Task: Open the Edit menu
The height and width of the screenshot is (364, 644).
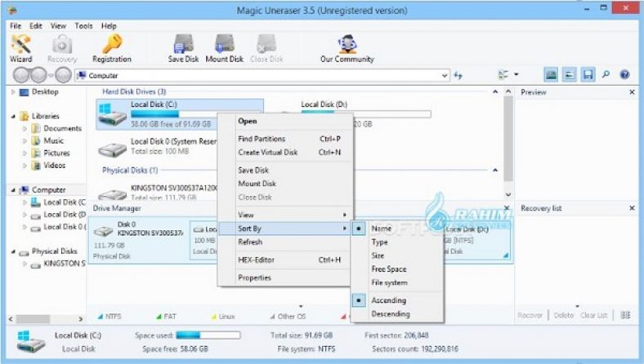Action: pos(36,26)
